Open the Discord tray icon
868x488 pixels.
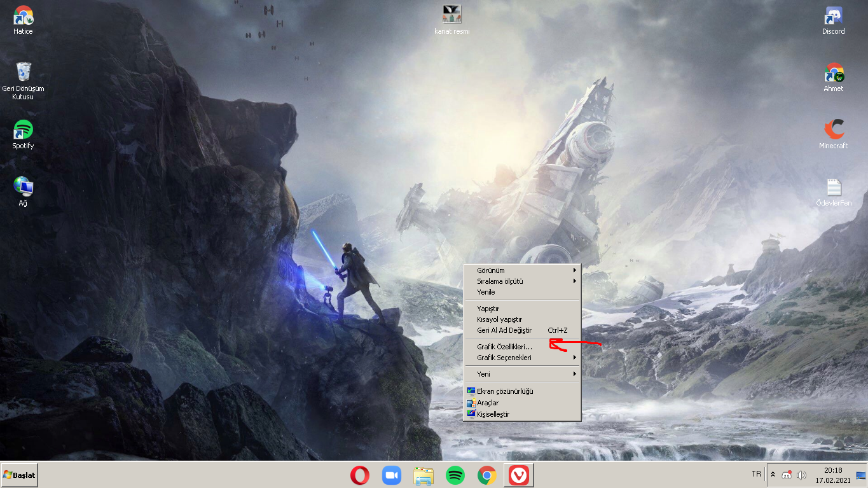point(787,475)
